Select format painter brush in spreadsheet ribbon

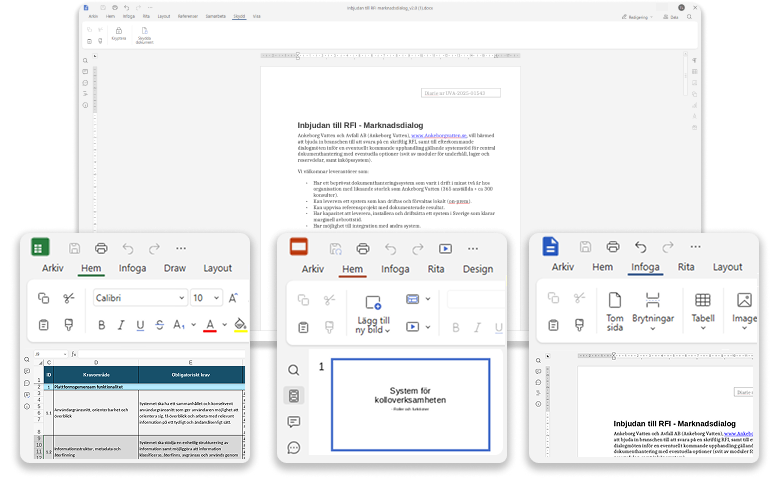pos(69,325)
